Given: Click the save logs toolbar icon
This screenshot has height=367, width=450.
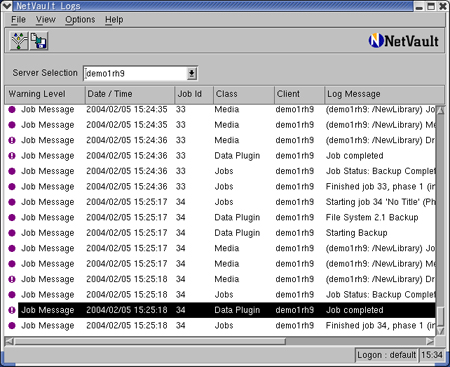Looking at the screenshot, I should point(39,41).
